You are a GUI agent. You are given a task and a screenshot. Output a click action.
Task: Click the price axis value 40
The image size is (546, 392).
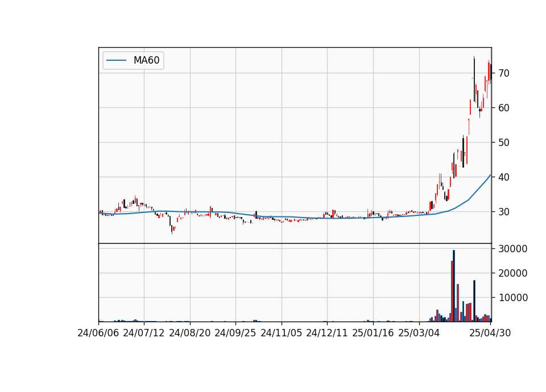[x=504, y=177]
